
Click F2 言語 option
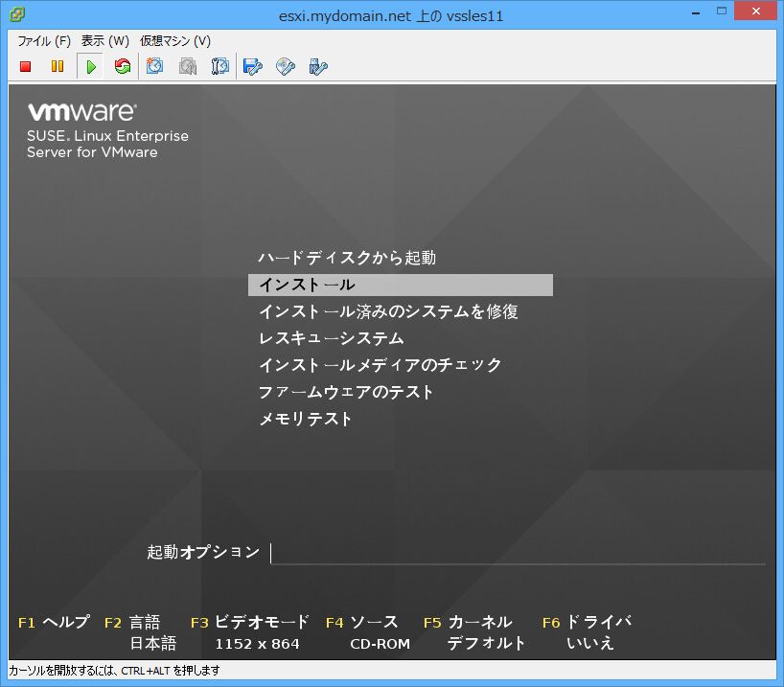click(132, 623)
